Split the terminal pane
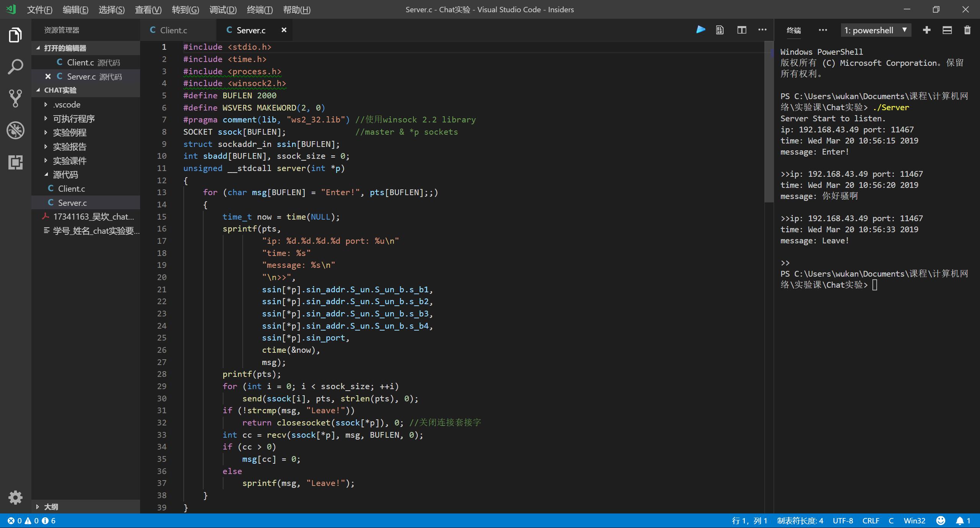980x528 pixels. [947, 30]
